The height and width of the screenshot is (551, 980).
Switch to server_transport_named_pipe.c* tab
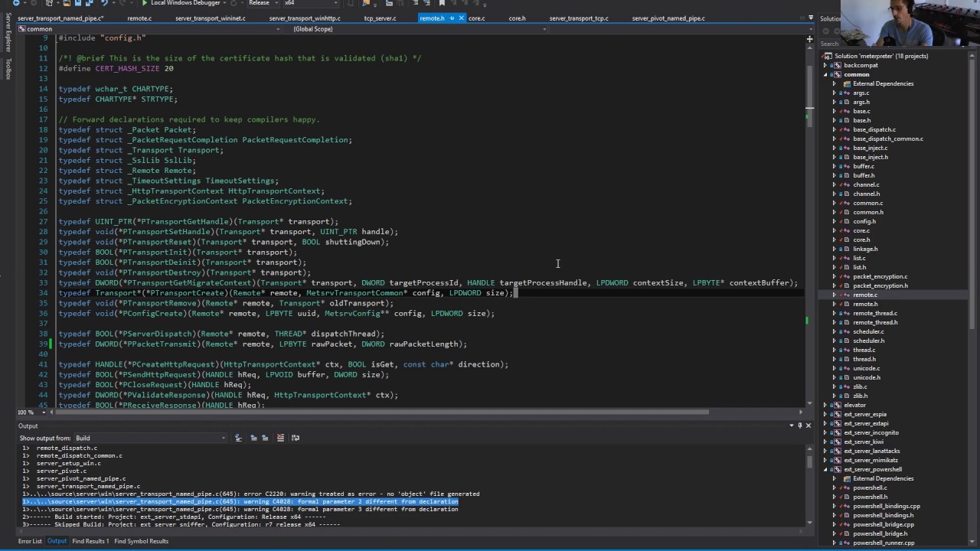60,18
